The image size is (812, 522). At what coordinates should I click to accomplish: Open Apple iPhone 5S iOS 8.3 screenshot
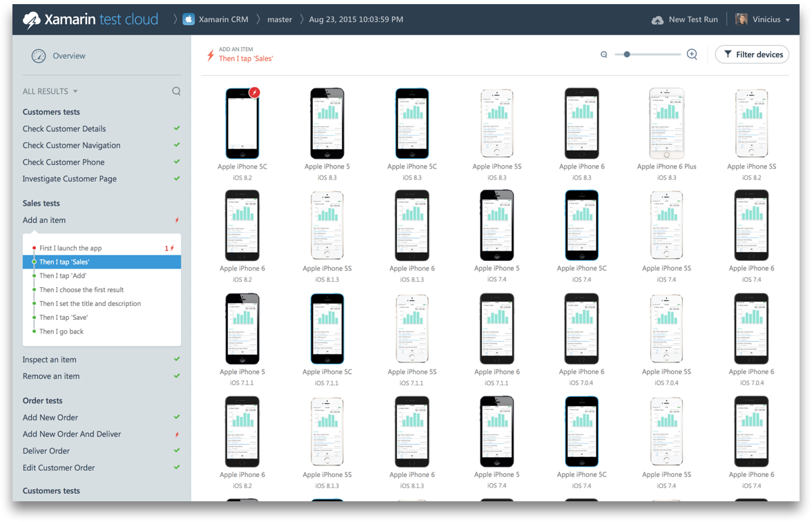[x=496, y=124]
